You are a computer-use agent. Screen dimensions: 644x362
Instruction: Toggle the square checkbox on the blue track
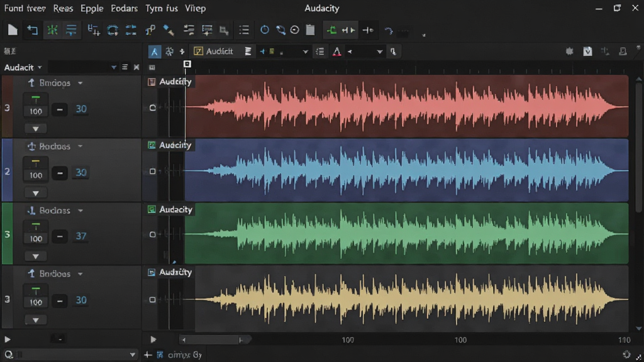[152, 171]
